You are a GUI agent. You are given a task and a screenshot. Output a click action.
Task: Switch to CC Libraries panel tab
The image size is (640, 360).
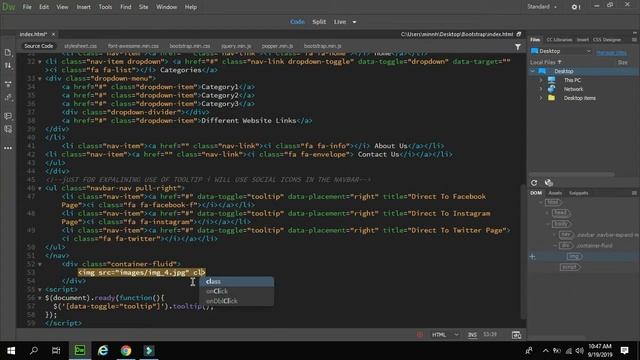559,40
